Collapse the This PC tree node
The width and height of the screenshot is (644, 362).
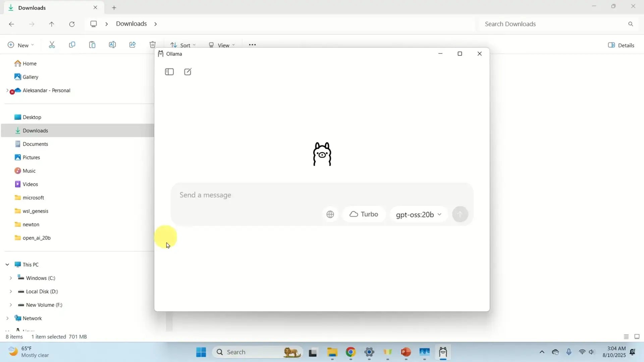(x=7, y=264)
